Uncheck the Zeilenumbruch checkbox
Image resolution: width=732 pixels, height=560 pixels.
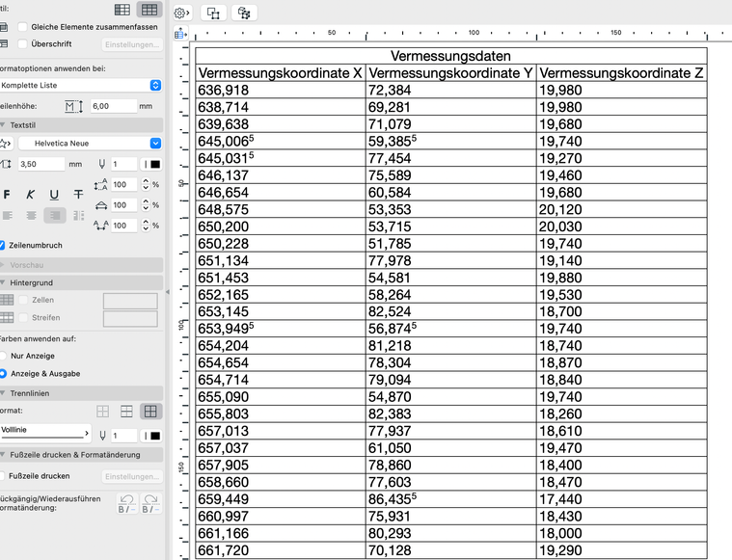point(2,246)
